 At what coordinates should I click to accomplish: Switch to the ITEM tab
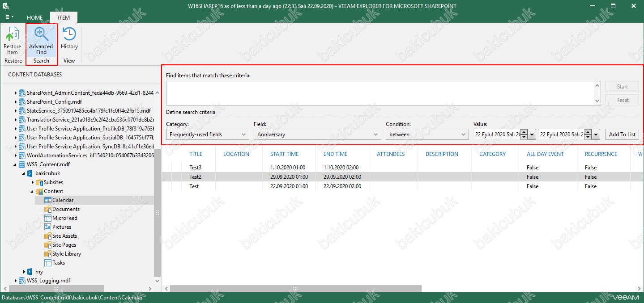pos(64,17)
